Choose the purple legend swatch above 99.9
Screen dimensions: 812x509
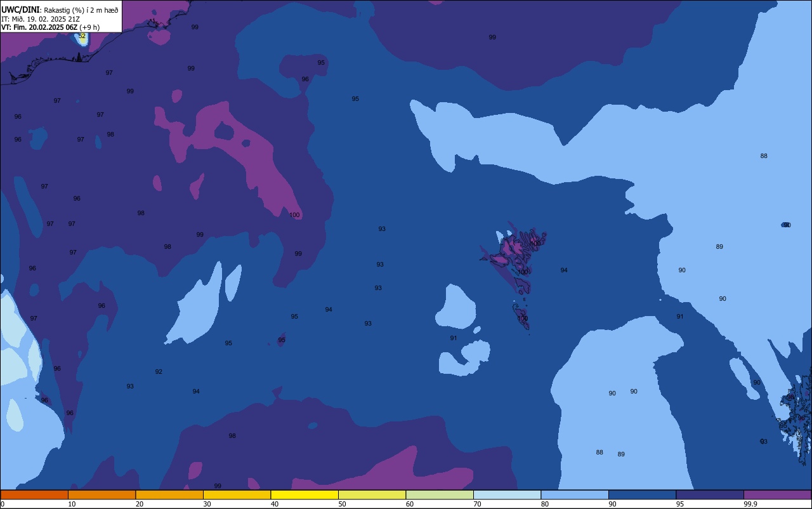(777, 494)
